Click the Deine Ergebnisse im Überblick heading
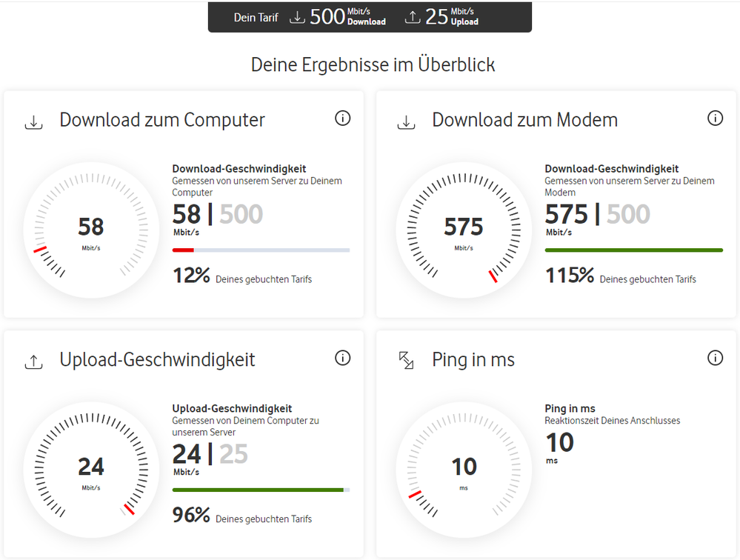740x560 pixels. pyautogui.click(x=373, y=65)
